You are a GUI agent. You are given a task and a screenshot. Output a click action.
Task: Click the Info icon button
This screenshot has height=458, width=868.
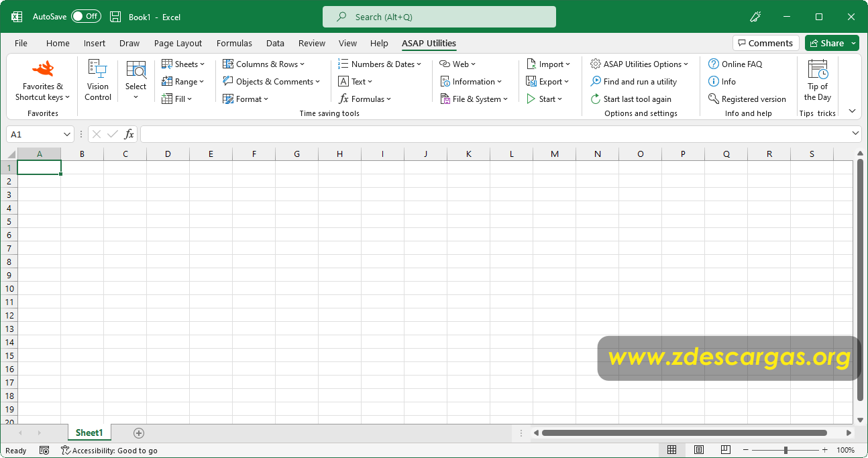click(x=714, y=82)
